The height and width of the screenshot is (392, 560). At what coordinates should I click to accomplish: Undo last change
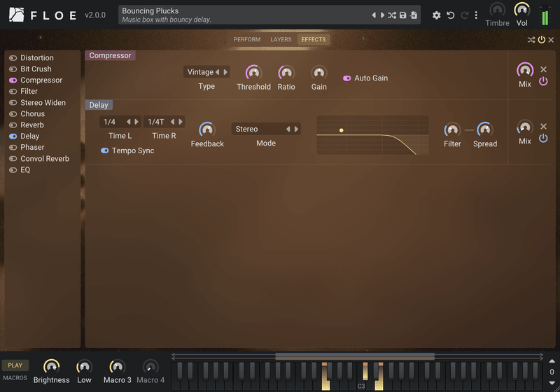451,15
